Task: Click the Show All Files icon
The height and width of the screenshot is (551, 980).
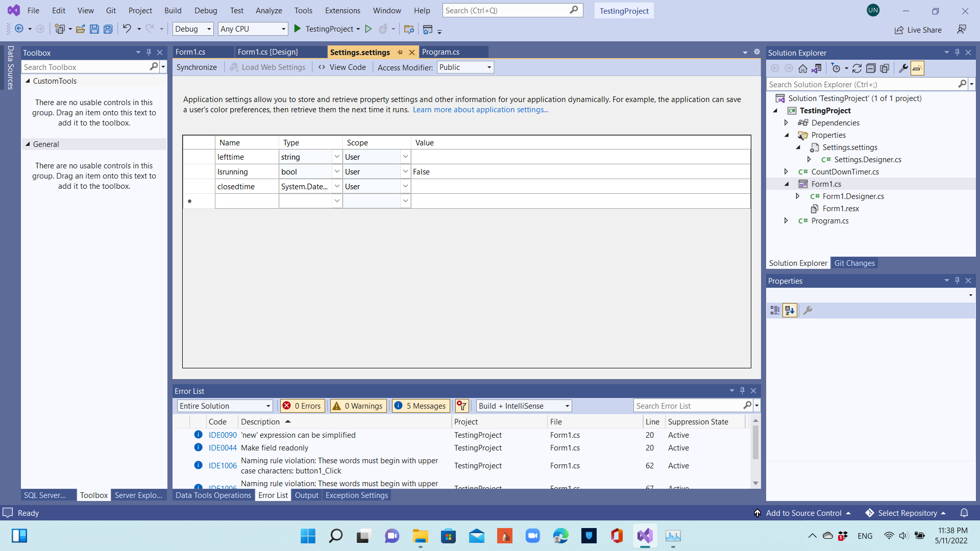Action: point(885,68)
